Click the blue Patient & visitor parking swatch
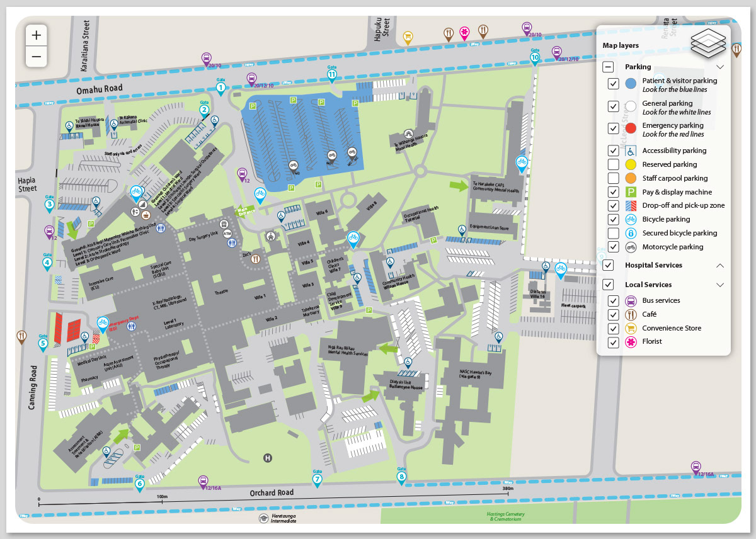 pos(631,84)
